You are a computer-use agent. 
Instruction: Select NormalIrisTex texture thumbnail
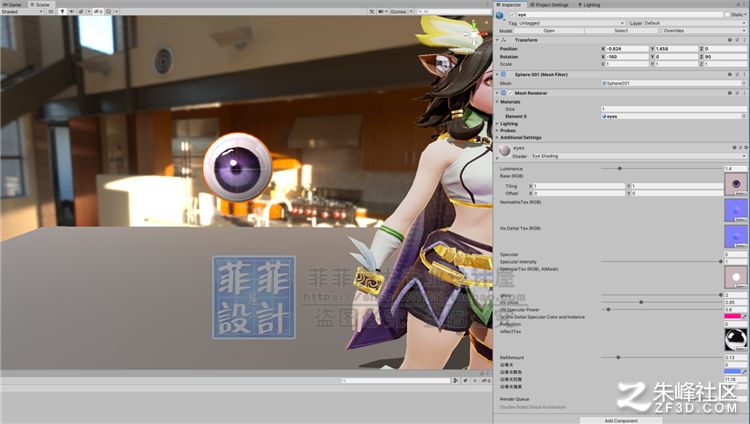pyautogui.click(x=736, y=211)
